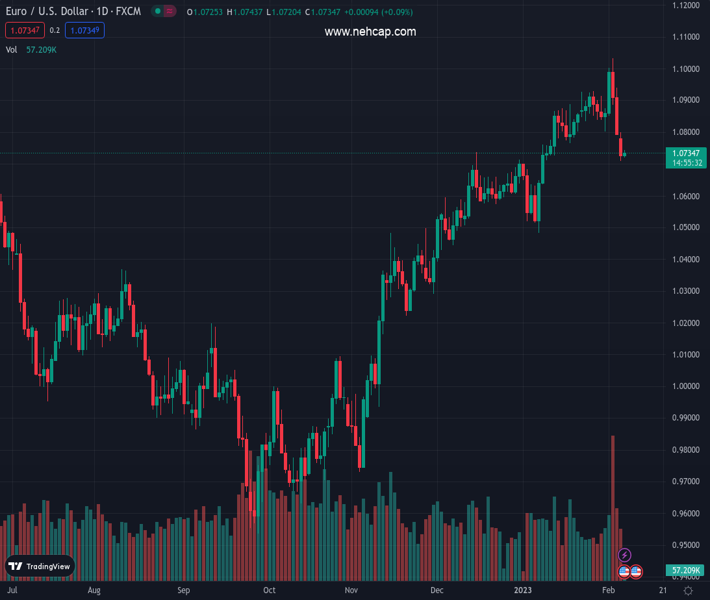Click the www.nehcap.com watermark text

[x=370, y=32]
